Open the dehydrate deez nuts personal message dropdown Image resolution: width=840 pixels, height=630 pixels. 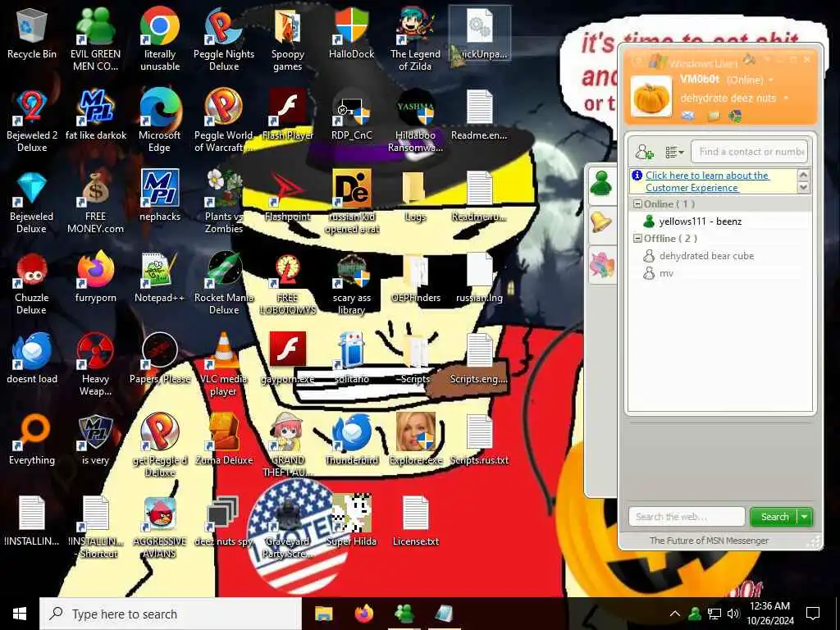786,98
